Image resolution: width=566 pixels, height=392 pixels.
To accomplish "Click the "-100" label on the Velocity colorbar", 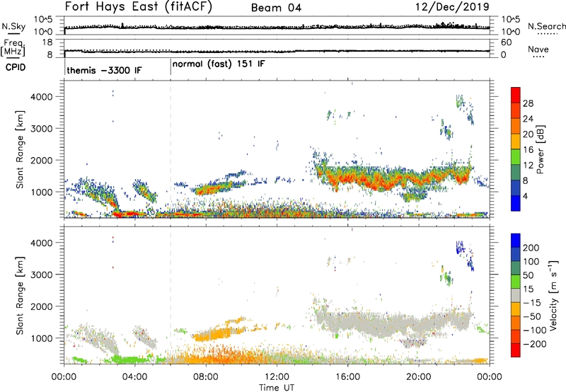I will [535, 330].
